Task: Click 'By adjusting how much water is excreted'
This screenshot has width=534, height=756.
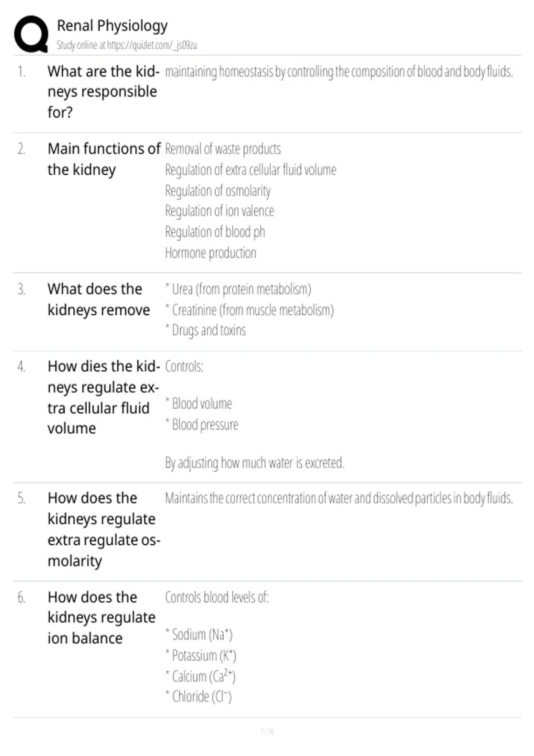Action: click(255, 463)
